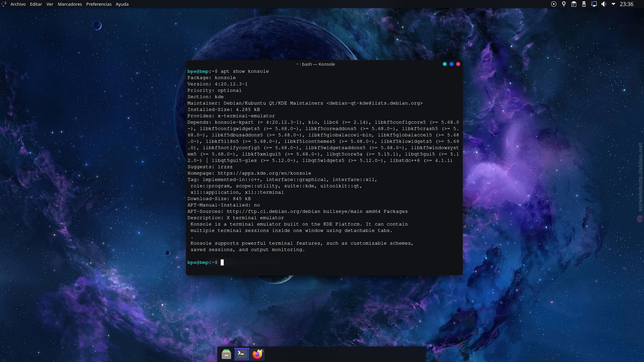Mute Firefox via dock audio indicator
Viewport: 644px width, 362px height.
262,351
